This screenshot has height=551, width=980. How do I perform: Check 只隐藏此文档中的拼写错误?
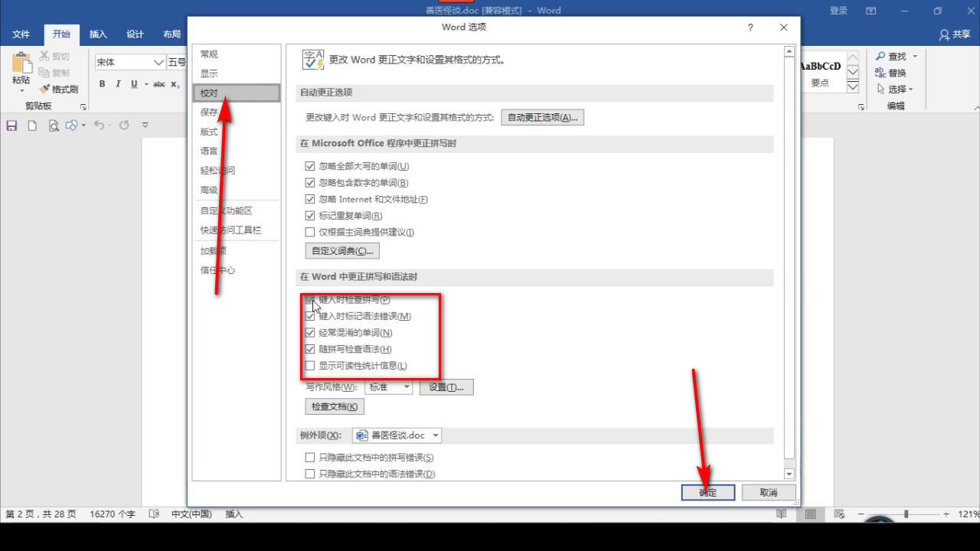tap(310, 457)
